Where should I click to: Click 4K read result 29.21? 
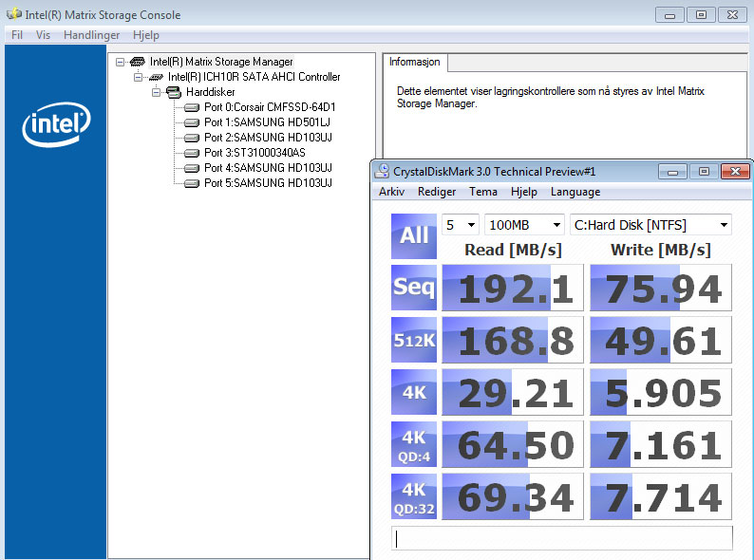pyautogui.click(x=513, y=392)
